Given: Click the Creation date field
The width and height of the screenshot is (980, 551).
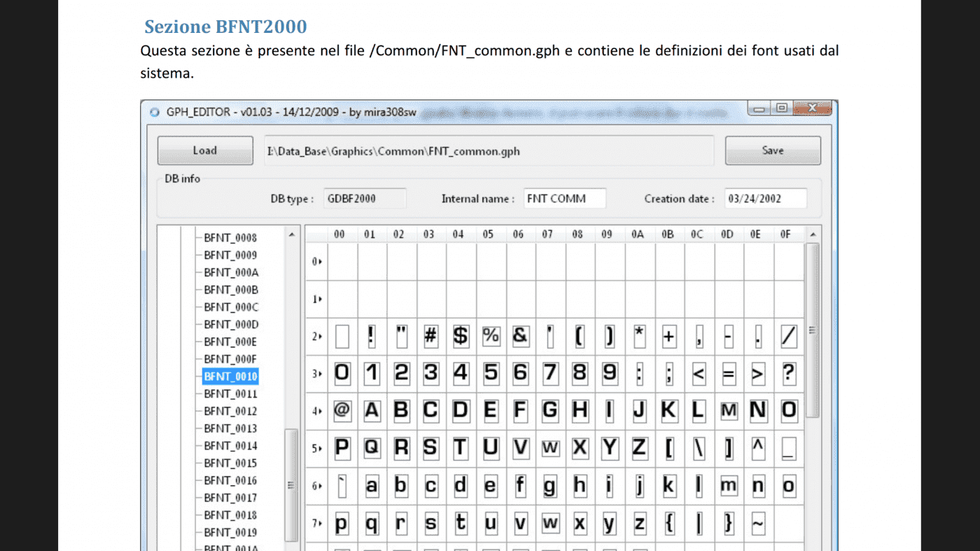Looking at the screenshot, I should tap(765, 199).
